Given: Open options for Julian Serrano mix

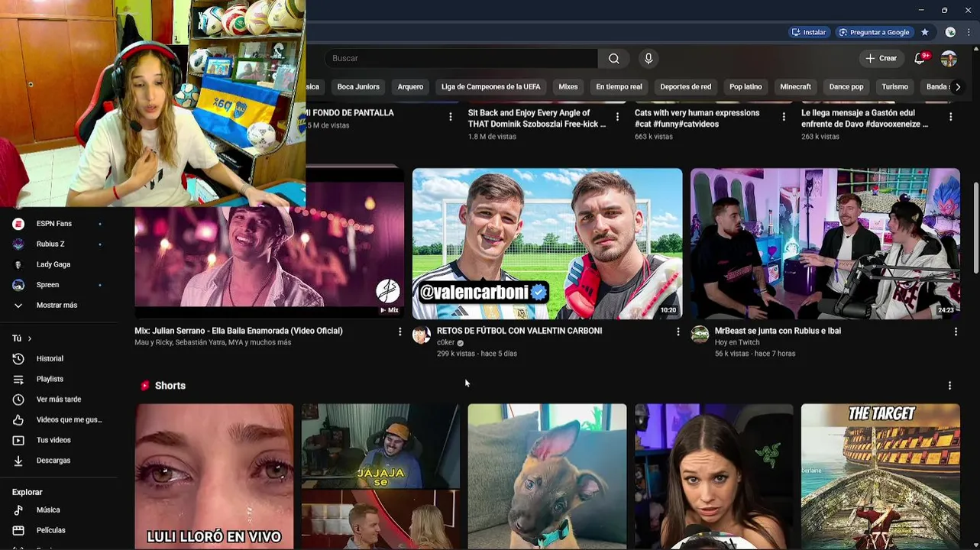Looking at the screenshot, I should (399, 332).
